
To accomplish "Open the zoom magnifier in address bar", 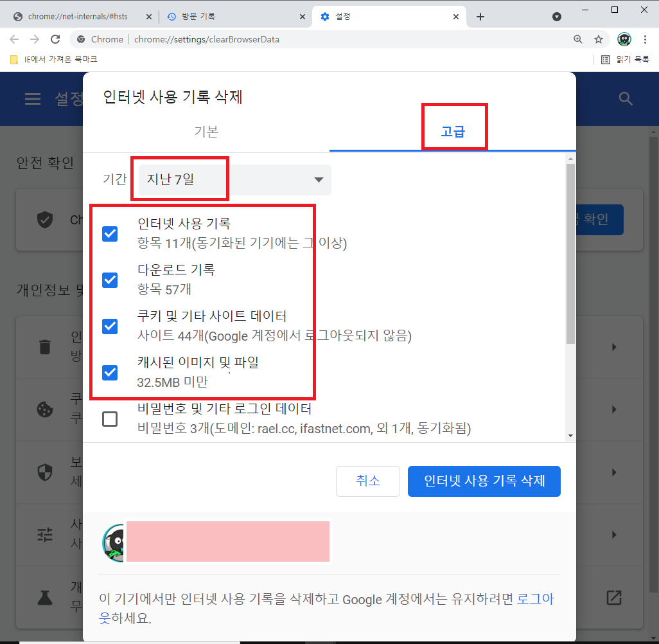I will pyautogui.click(x=578, y=39).
